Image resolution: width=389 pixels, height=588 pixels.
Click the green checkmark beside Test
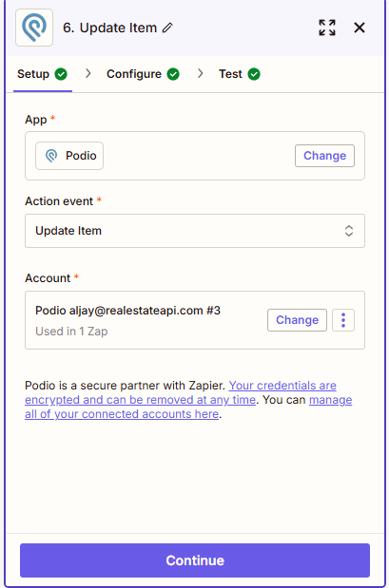click(x=254, y=74)
